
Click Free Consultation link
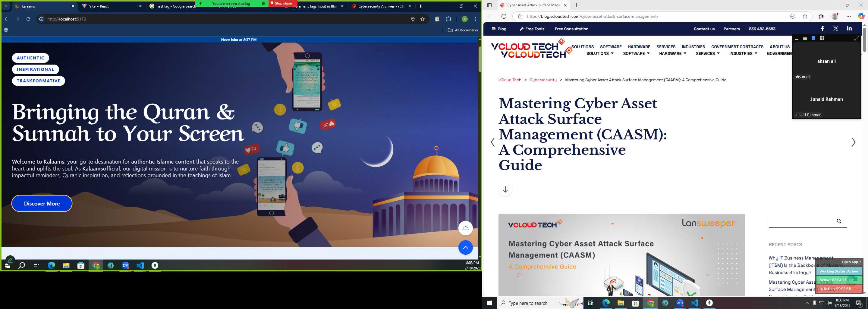(x=571, y=29)
